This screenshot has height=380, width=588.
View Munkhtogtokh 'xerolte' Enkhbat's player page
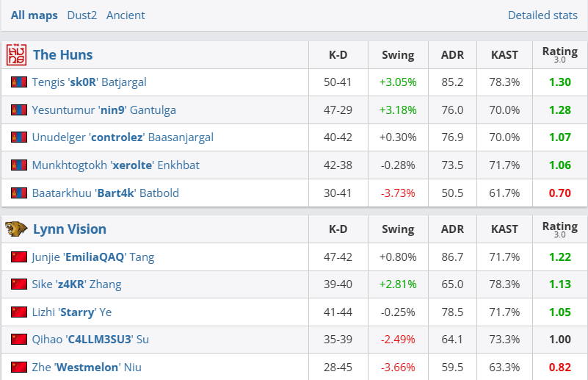point(115,165)
